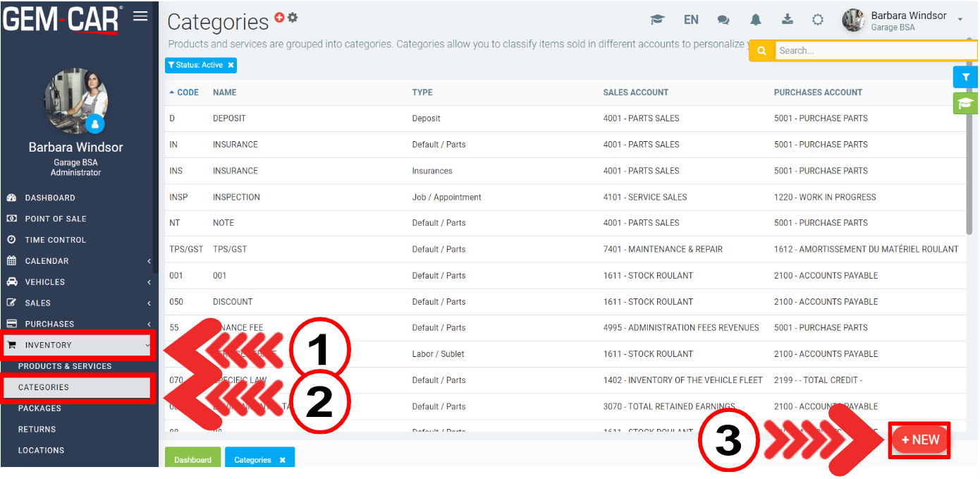This screenshot has height=479, width=980.
Task: Open the notifications bell icon
Action: point(756,20)
